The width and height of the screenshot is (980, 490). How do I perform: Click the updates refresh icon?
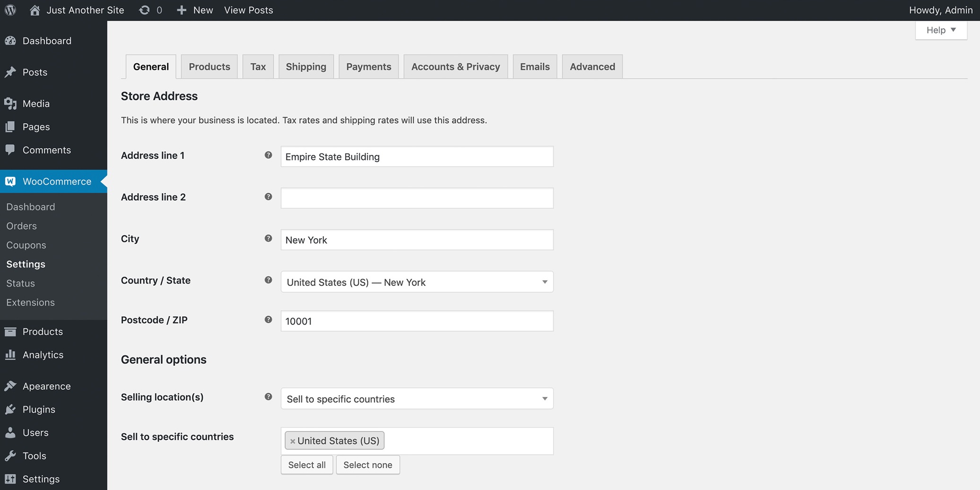[x=144, y=10]
